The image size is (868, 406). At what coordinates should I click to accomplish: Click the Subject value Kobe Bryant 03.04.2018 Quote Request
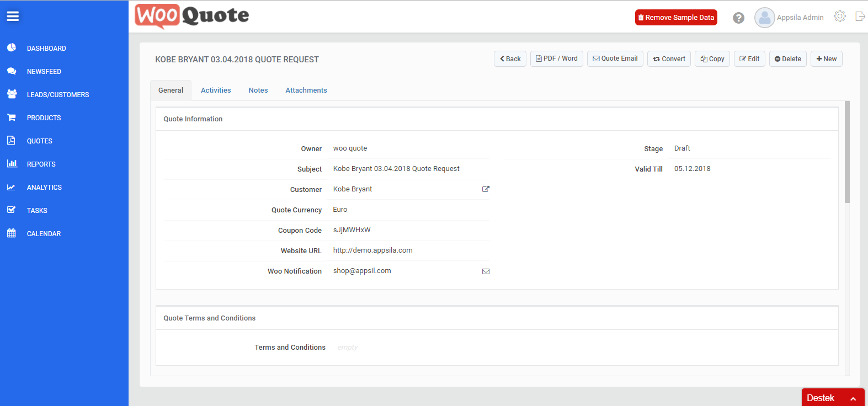pos(396,169)
